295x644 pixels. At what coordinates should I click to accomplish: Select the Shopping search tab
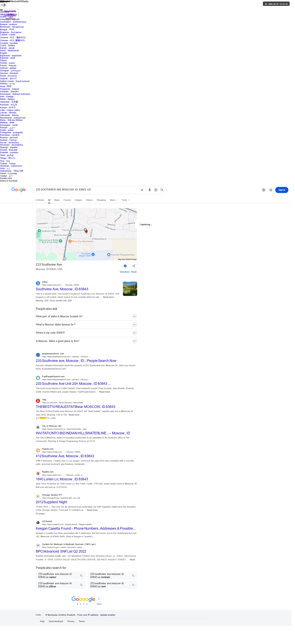click(x=101, y=200)
